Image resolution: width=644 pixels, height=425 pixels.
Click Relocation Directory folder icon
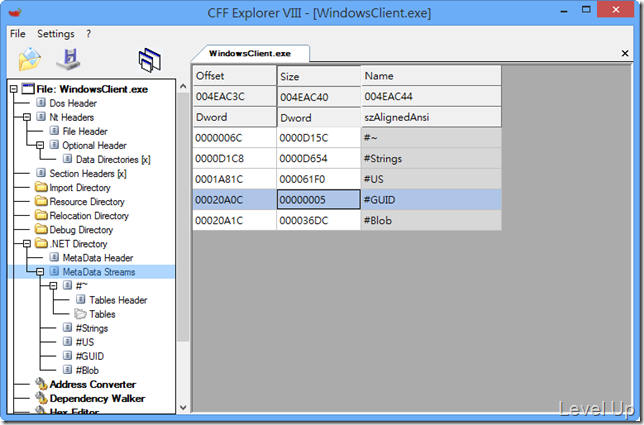pos(41,215)
